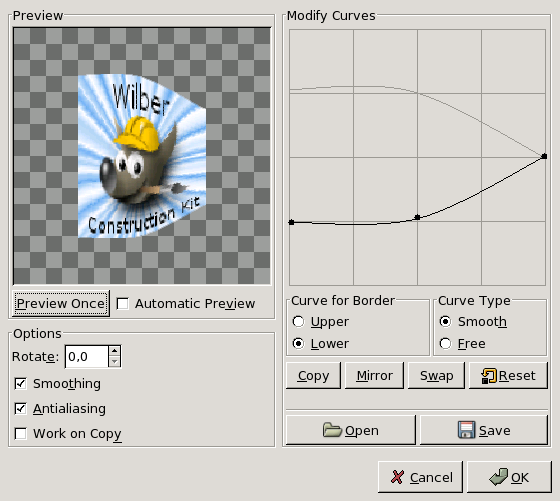Select the rightmost curve control point

544,156
